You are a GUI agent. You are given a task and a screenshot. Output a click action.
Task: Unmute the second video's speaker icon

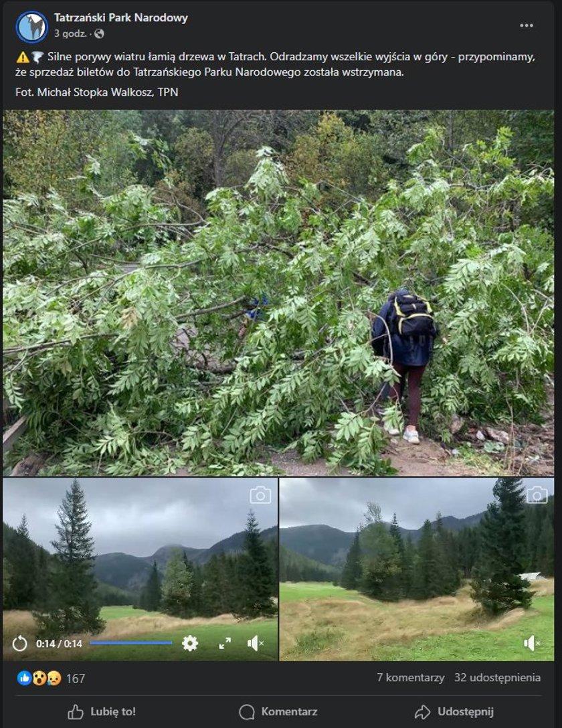pyautogui.click(x=532, y=644)
